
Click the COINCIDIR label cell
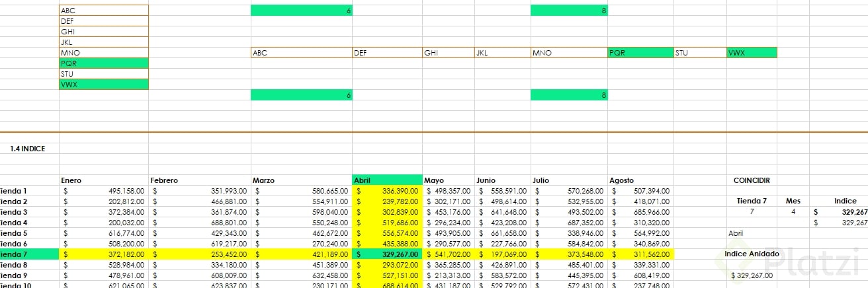[x=752, y=180]
